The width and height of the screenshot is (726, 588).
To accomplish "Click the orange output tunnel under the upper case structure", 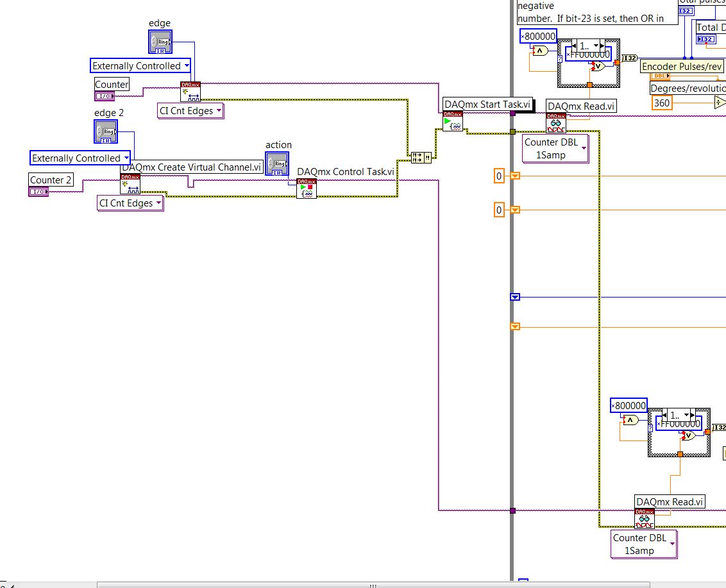I will point(589,85).
